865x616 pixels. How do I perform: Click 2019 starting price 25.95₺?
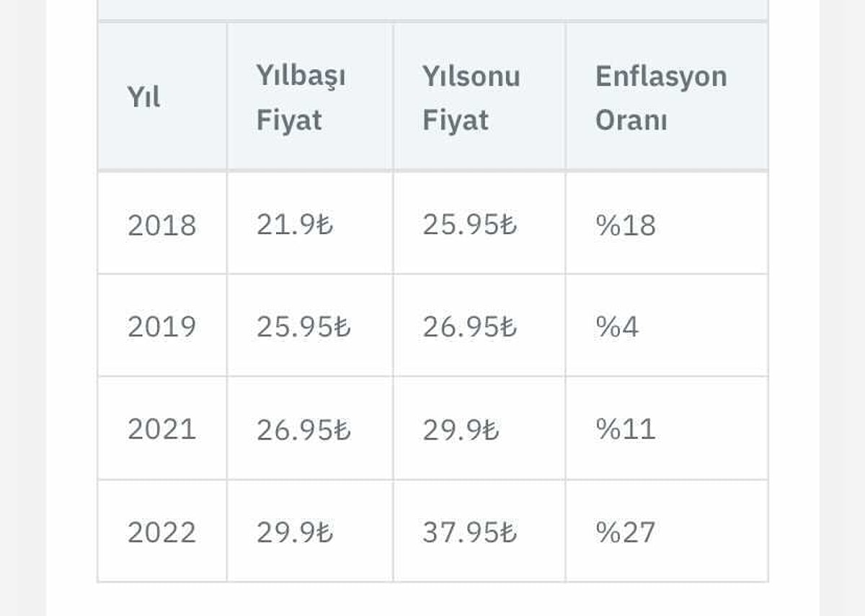pyautogui.click(x=303, y=327)
